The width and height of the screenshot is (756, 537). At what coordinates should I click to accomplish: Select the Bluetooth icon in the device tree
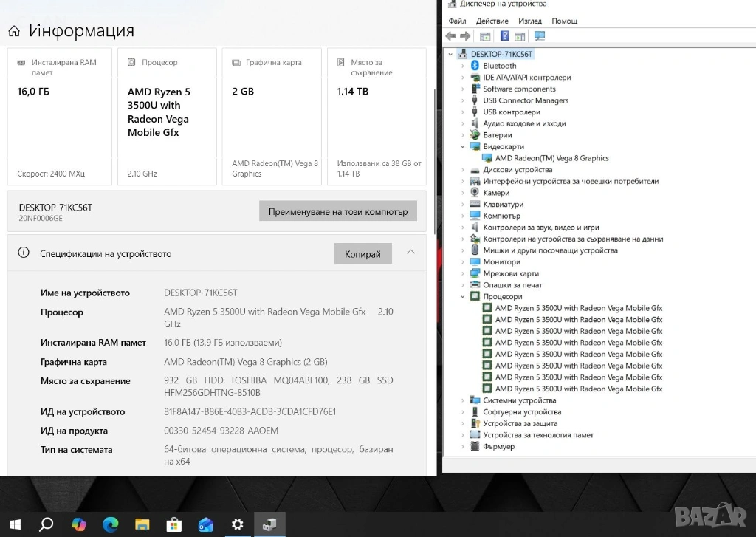pos(475,66)
